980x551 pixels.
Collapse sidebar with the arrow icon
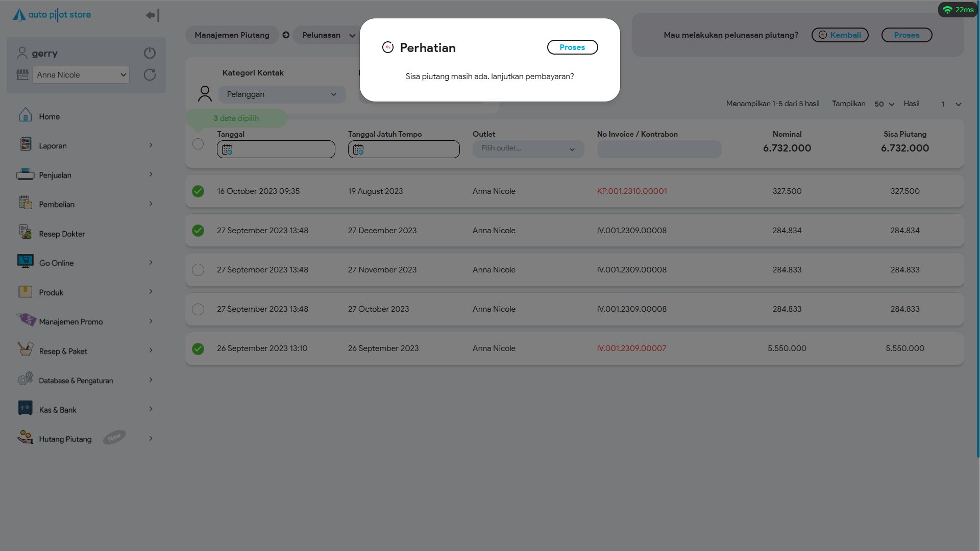(x=153, y=15)
